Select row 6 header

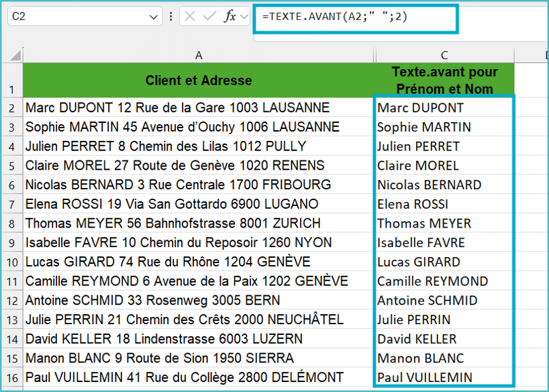click(x=12, y=185)
